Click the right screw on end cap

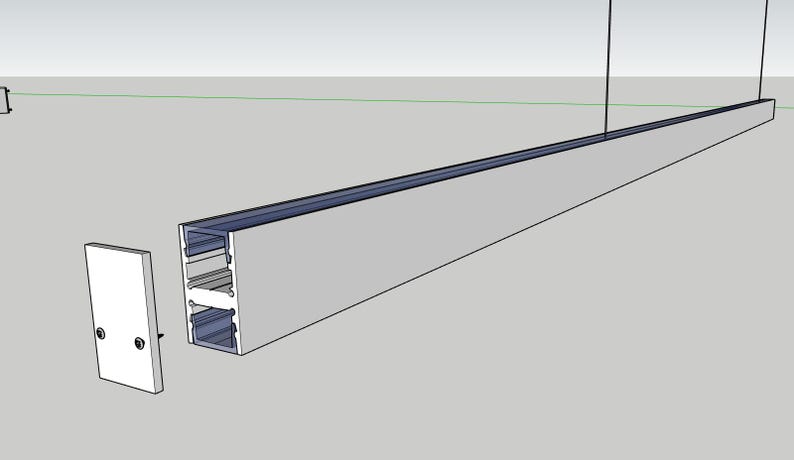pos(140,343)
